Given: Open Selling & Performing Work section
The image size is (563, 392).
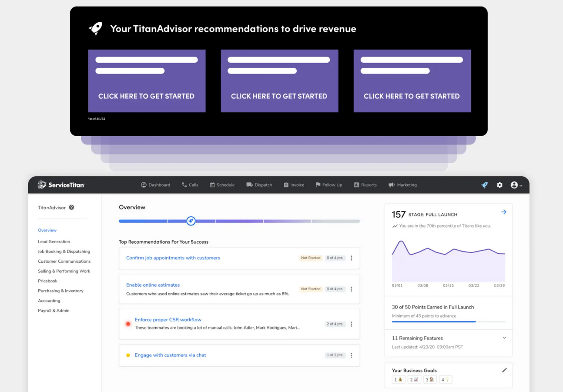Looking at the screenshot, I should pyautogui.click(x=64, y=271).
